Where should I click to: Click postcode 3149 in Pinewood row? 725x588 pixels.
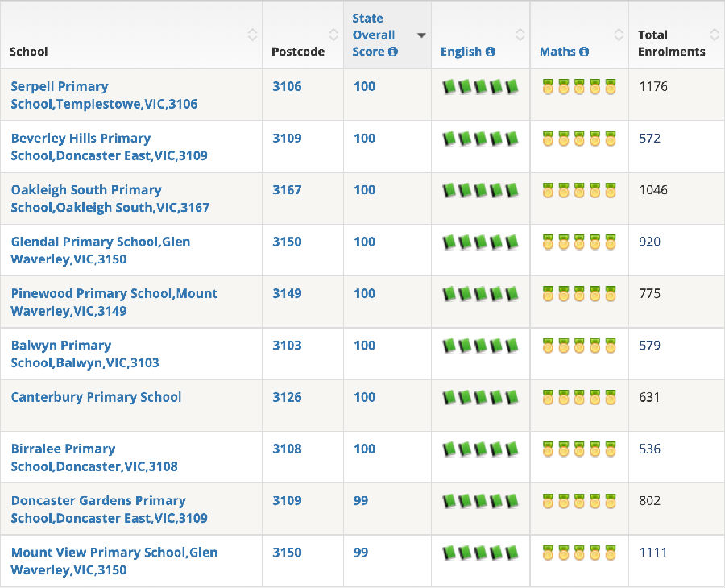[287, 293]
